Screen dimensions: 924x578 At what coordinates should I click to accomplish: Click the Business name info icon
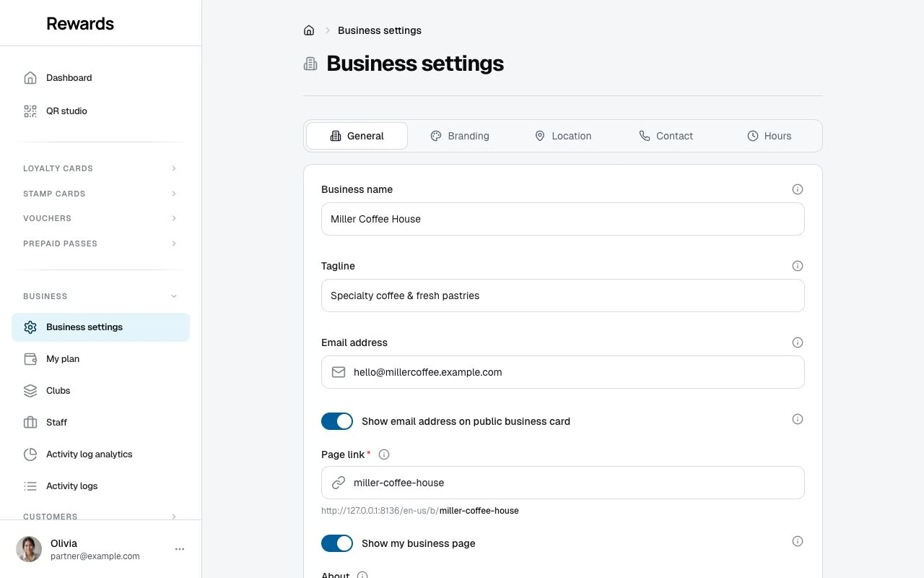798,189
